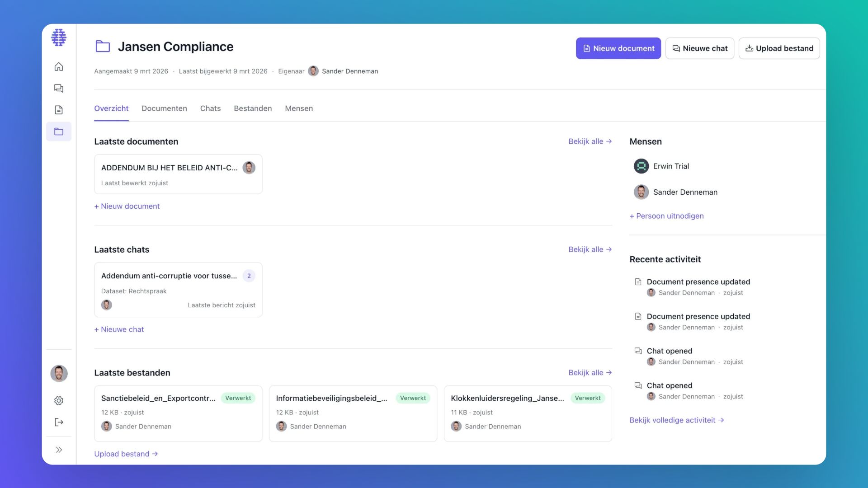
Task: Open the Mensen tab
Action: 299,108
